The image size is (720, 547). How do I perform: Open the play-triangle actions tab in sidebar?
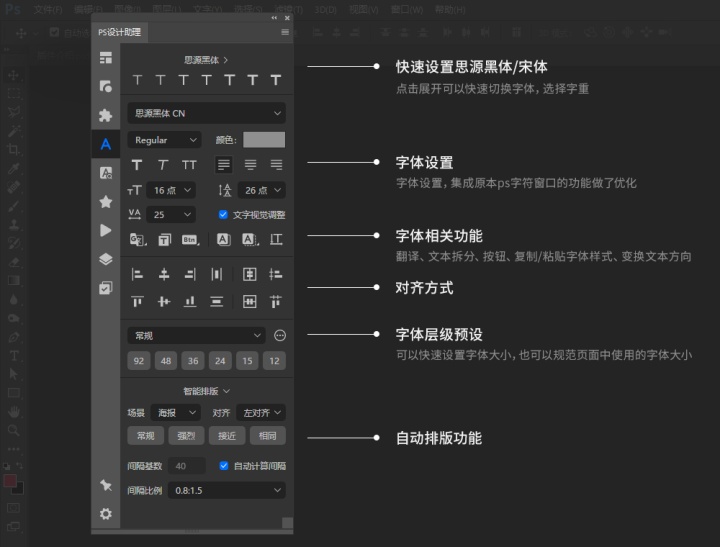(x=106, y=230)
